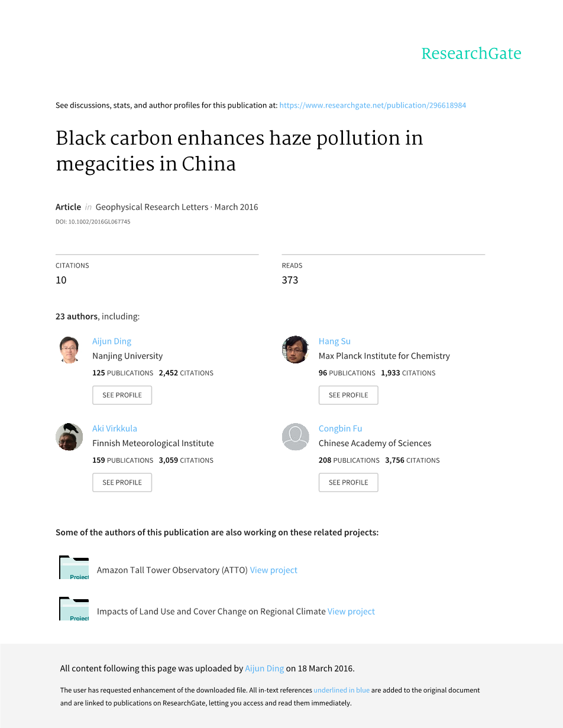Click the ResearchGate logo
The width and height of the screenshot is (563, 728).
click(471, 54)
